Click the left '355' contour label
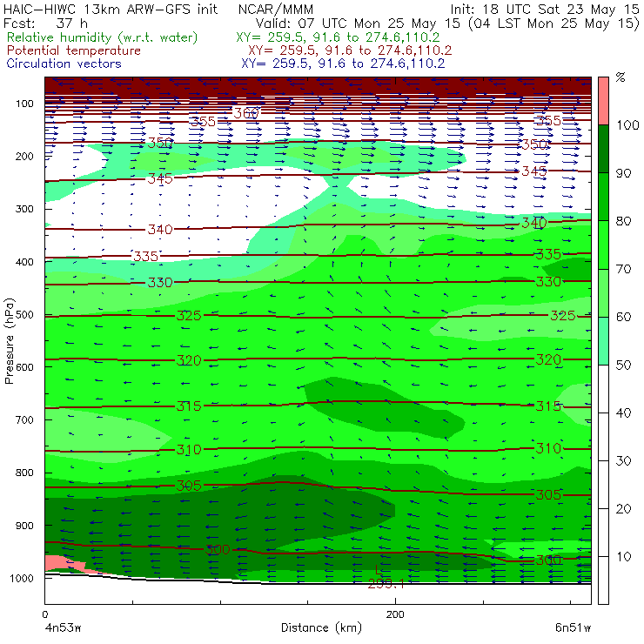Screen dimensions: 644x644 coord(203,122)
